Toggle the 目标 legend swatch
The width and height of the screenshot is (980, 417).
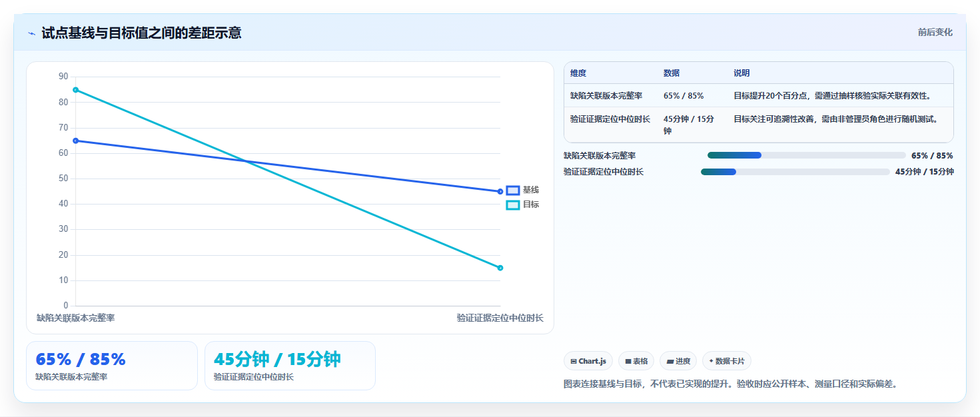pos(512,205)
